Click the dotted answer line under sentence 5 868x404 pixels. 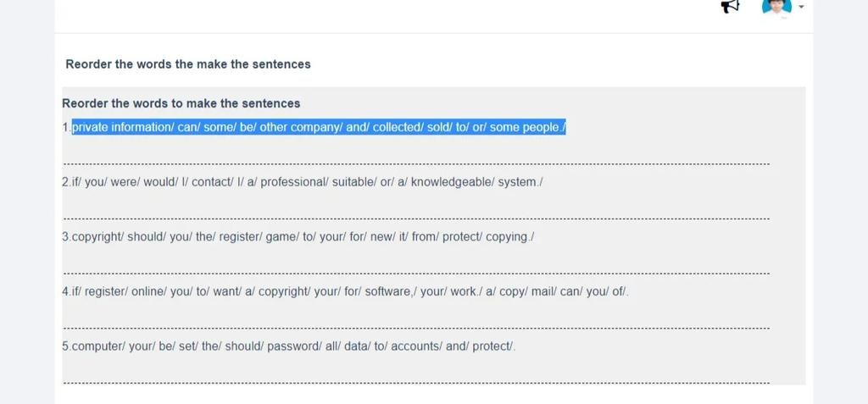coord(416,383)
